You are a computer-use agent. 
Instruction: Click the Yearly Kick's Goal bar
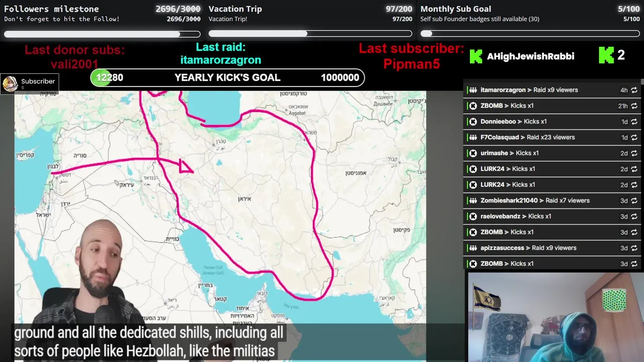[x=227, y=77]
